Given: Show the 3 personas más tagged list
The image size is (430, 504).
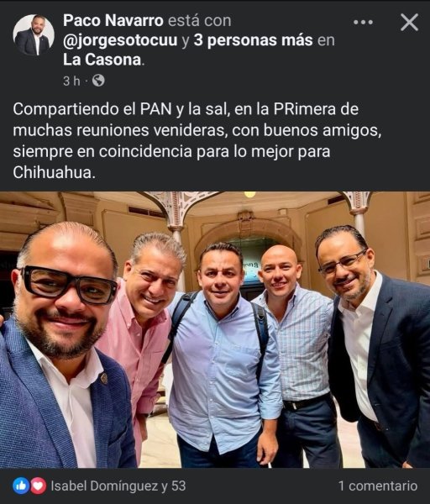Looking at the screenshot, I should (254, 40).
